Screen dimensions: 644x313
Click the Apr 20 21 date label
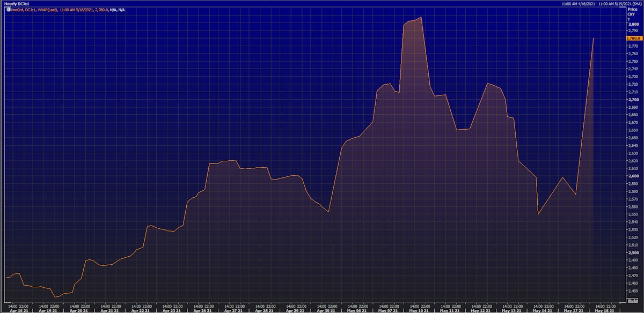pyautogui.click(x=79, y=310)
